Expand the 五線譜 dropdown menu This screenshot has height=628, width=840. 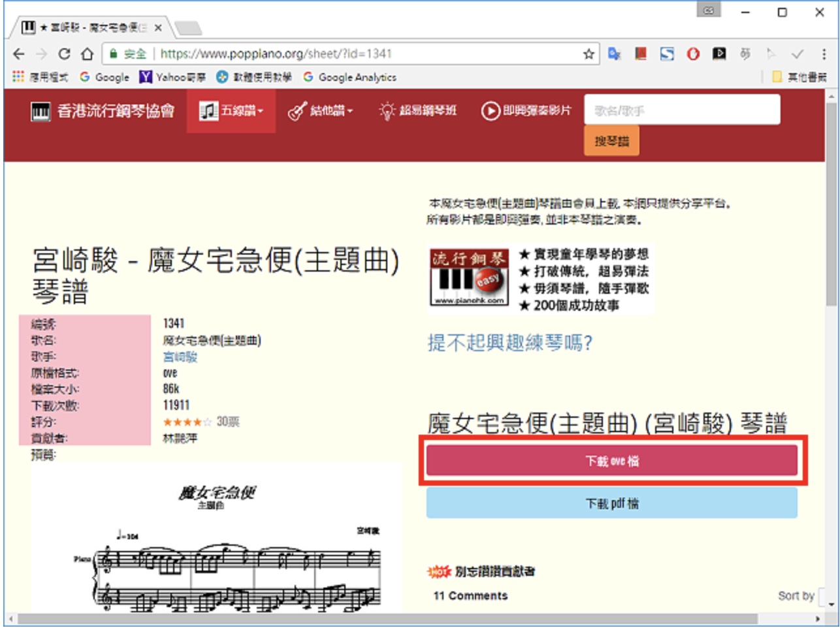coord(231,111)
